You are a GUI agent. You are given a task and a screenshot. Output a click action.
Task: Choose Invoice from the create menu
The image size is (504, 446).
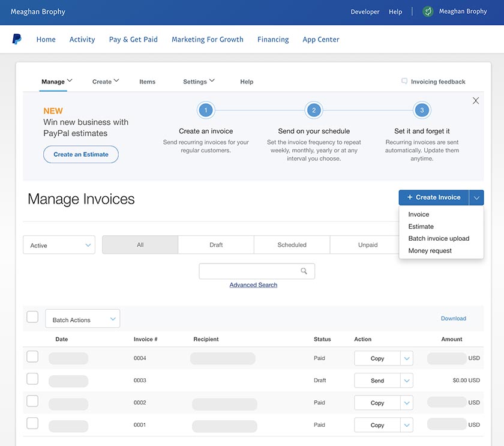click(x=419, y=214)
